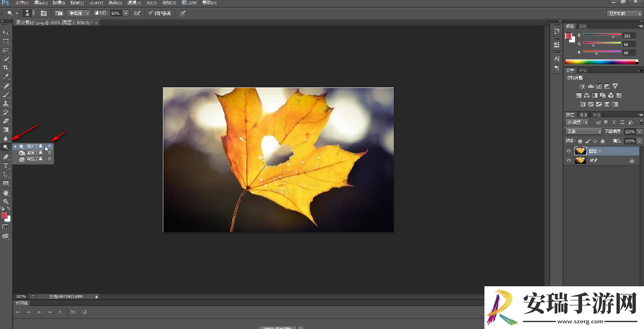The height and width of the screenshot is (329, 644).
Task: Select the Rectangular Marquee tool
Action: point(6,41)
